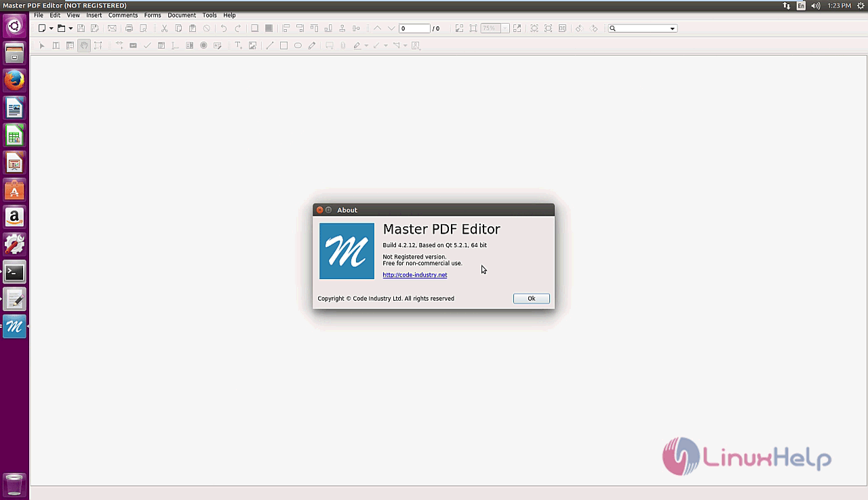Open the Forms menu
Image resolution: width=868 pixels, height=500 pixels.
(153, 15)
